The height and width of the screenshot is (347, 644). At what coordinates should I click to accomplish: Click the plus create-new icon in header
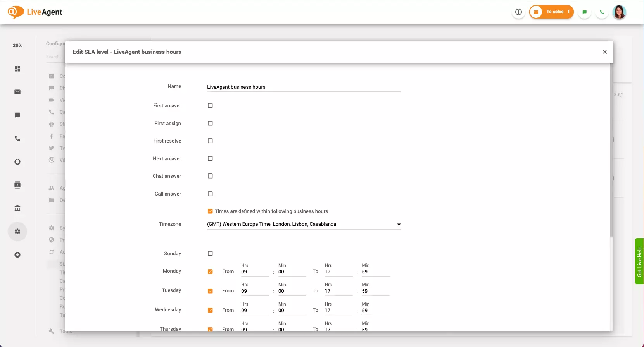click(x=518, y=12)
